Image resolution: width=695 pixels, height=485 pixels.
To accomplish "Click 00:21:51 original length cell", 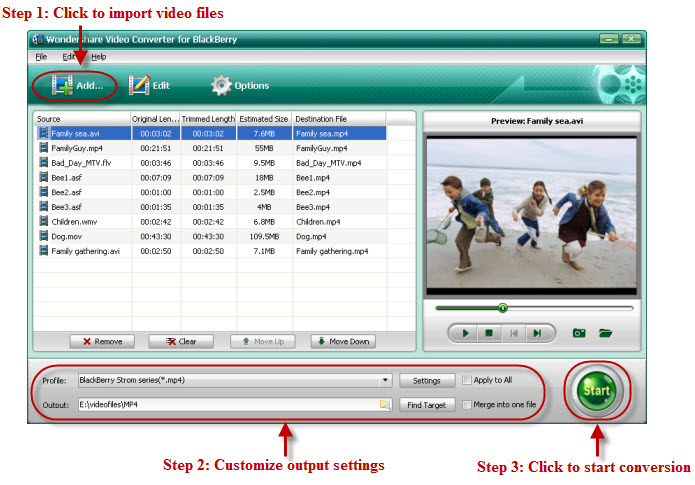I will pyautogui.click(x=156, y=148).
